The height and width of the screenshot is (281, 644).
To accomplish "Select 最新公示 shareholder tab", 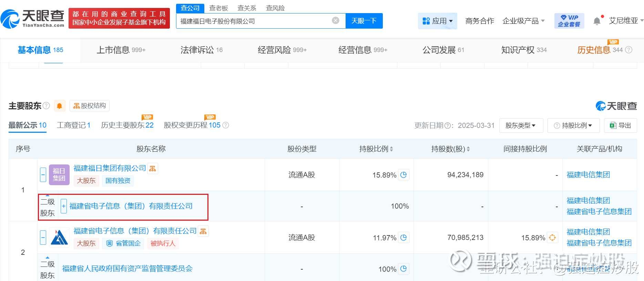I will 27,125.
